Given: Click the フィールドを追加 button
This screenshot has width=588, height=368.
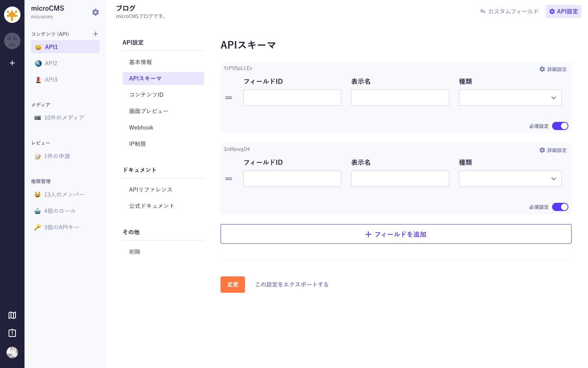Looking at the screenshot, I should (x=396, y=234).
